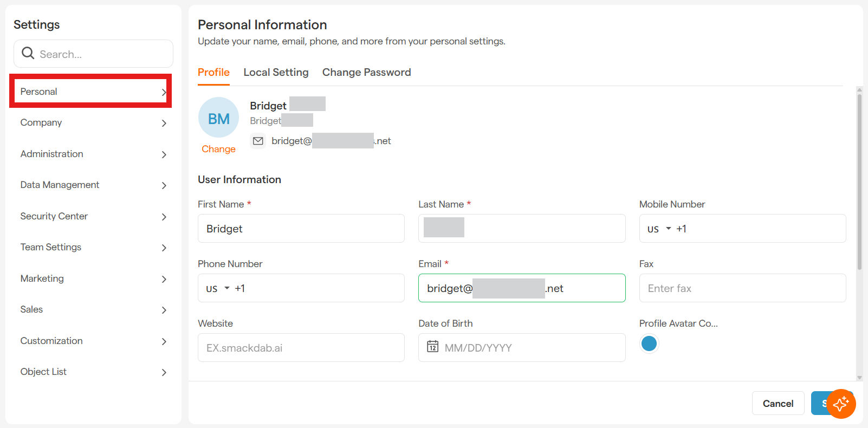868x428 pixels.
Task: Open the Date of Birth calendar icon
Action: coord(432,347)
